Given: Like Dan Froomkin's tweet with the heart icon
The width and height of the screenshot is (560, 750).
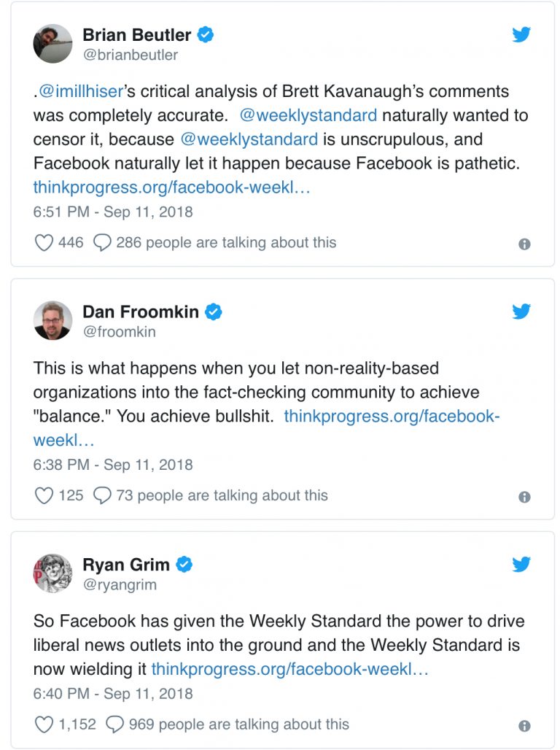Looking at the screenshot, I should 43,495.
